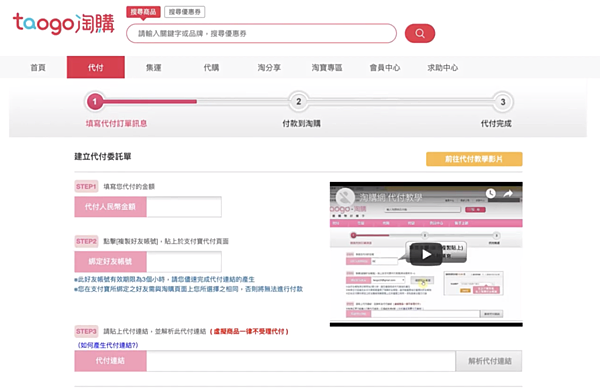Click the 綁定好友帳號 pink label
The height and width of the screenshot is (392, 600).
click(110, 261)
